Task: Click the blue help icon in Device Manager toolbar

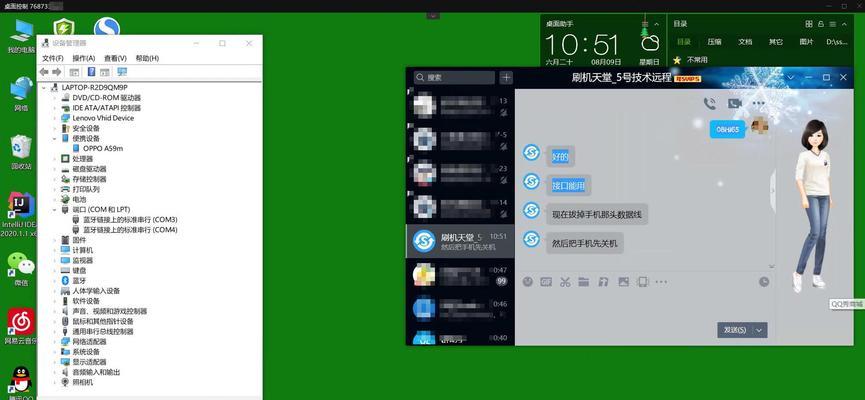Action: coord(92,72)
